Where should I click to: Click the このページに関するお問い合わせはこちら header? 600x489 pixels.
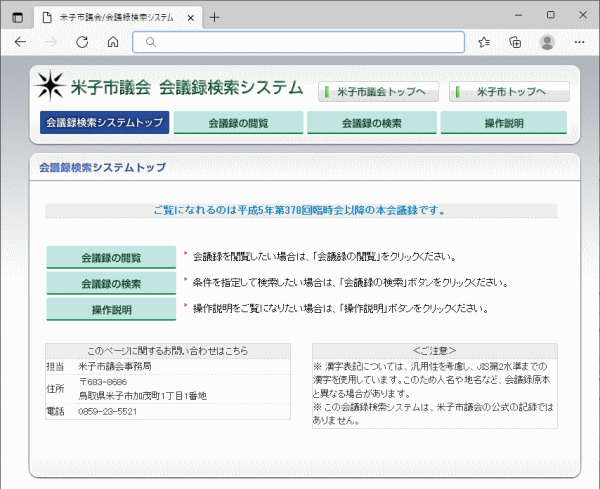pyautogui.click(x=168, y=350)
